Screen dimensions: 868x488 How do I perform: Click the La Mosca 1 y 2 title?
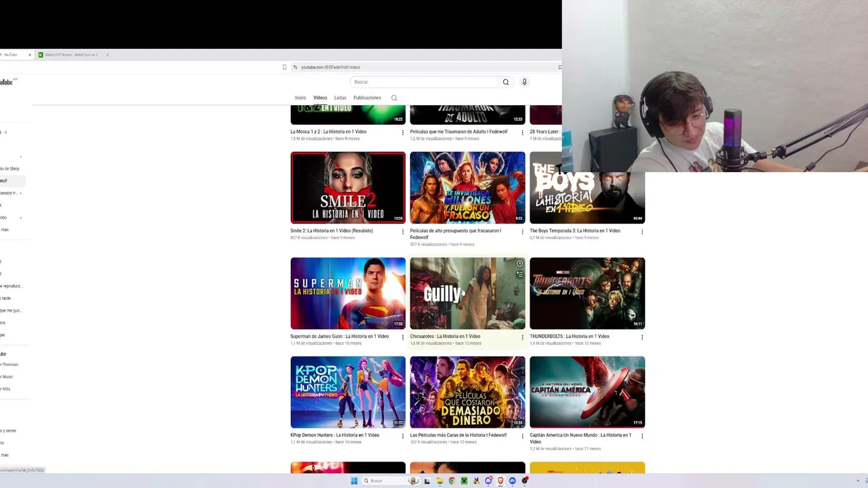click(328, 131)
